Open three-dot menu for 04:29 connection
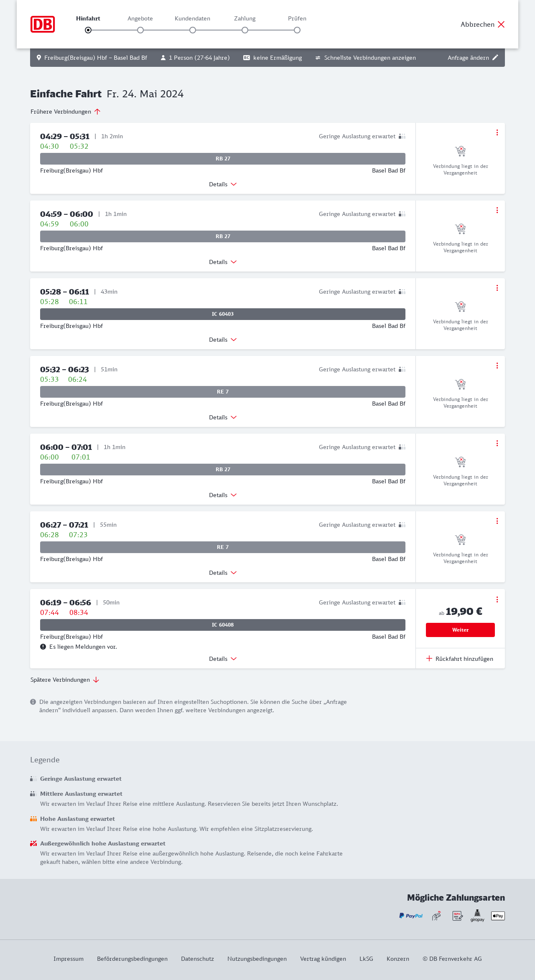The width and height of the screenshot is (535, 980). [x=497, y=132]
